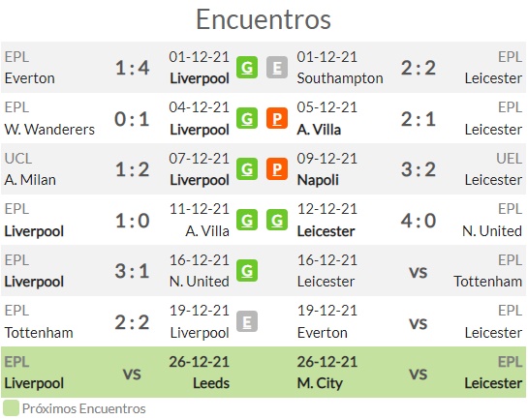Click green G badge for 16-12-21 Liverpool match
Viewport: 528px width, 420px height.
pyautogui.click(x=247, y=270)
